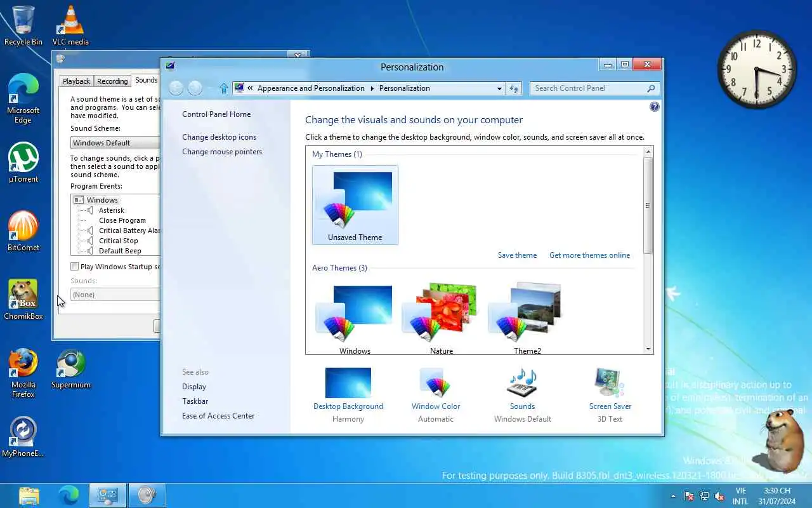Open VLC media player shortcut
Image resolution: width=812 pixels, height=508 pixels.
(70, 26)
